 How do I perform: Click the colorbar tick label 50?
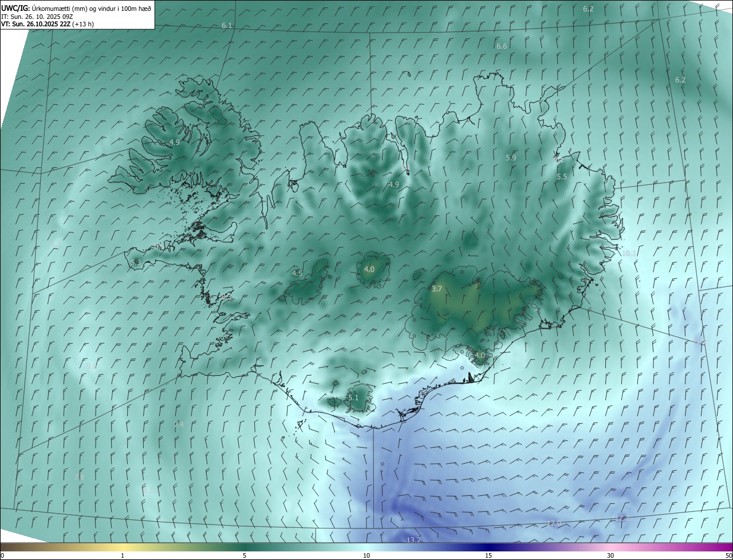pyautogui.click(x=728, y=555)
